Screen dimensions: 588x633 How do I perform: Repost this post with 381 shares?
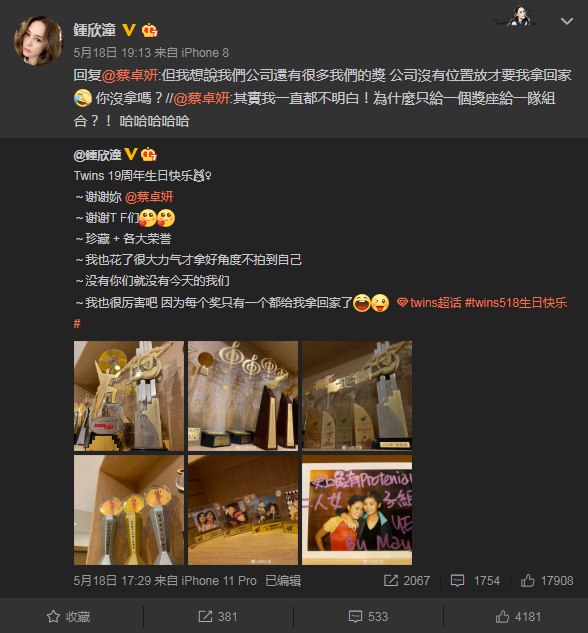point(218,616)
